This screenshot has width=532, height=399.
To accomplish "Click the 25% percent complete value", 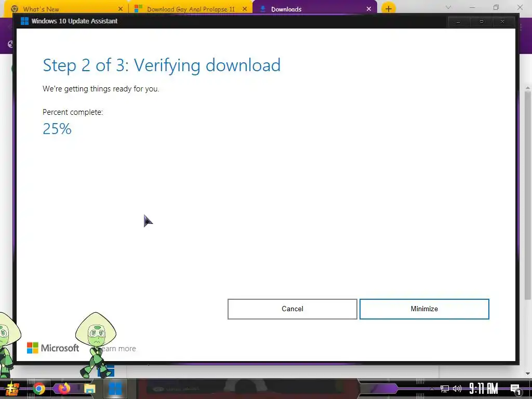I will tap(57, 129).
